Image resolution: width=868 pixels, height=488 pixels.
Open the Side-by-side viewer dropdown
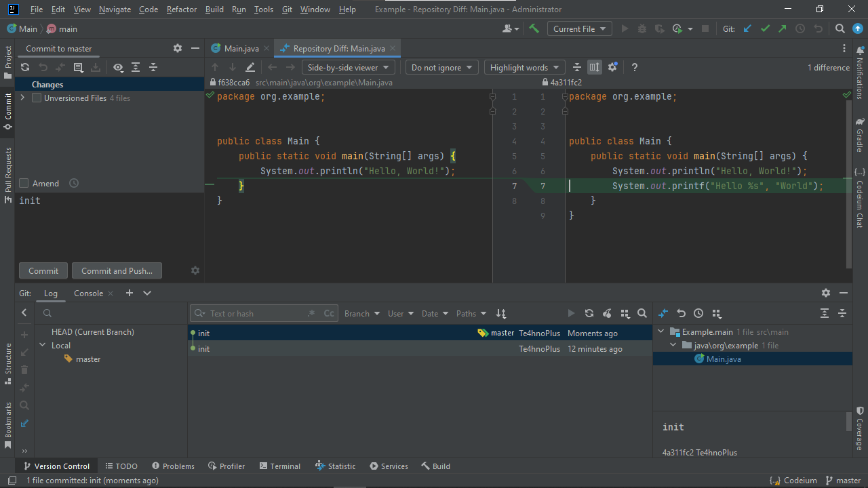[x=348, y=67]
